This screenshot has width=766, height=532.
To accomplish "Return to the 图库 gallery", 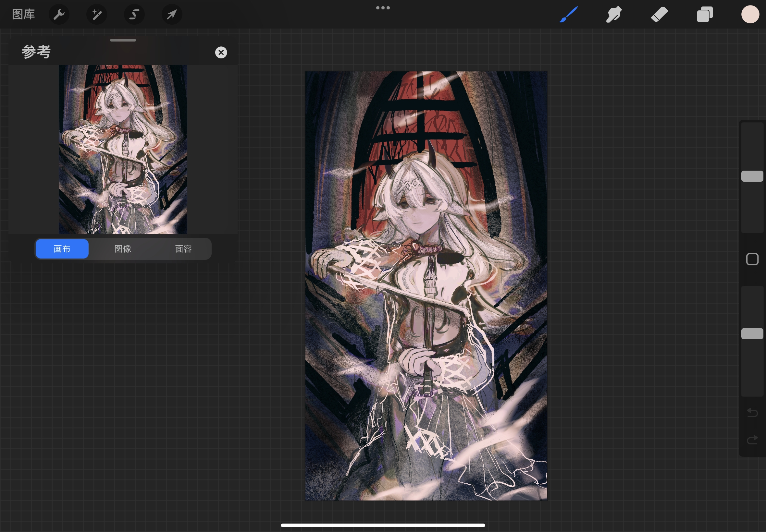I will pyautogui.click(x=23, y=14).
